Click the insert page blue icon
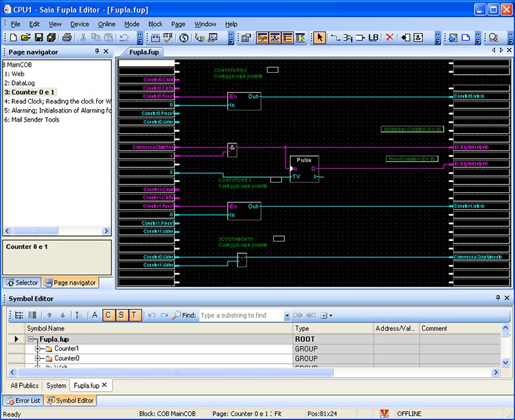515x420 pixels. tap(466, 38)
